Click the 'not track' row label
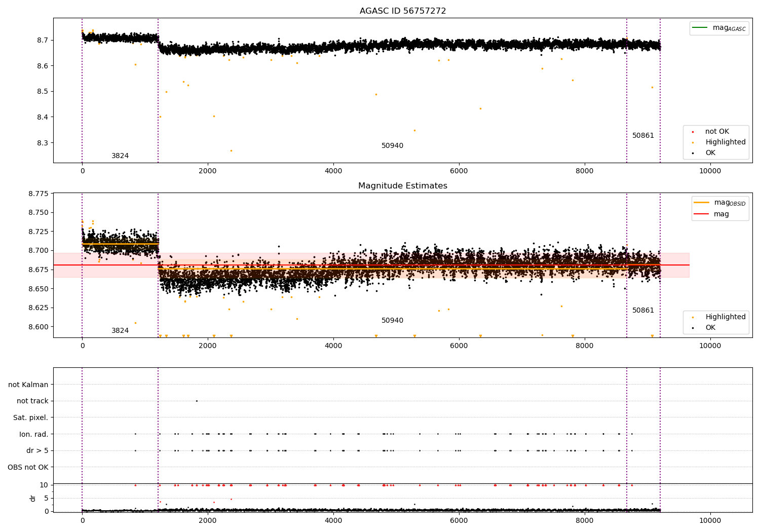 pos(32,401)
